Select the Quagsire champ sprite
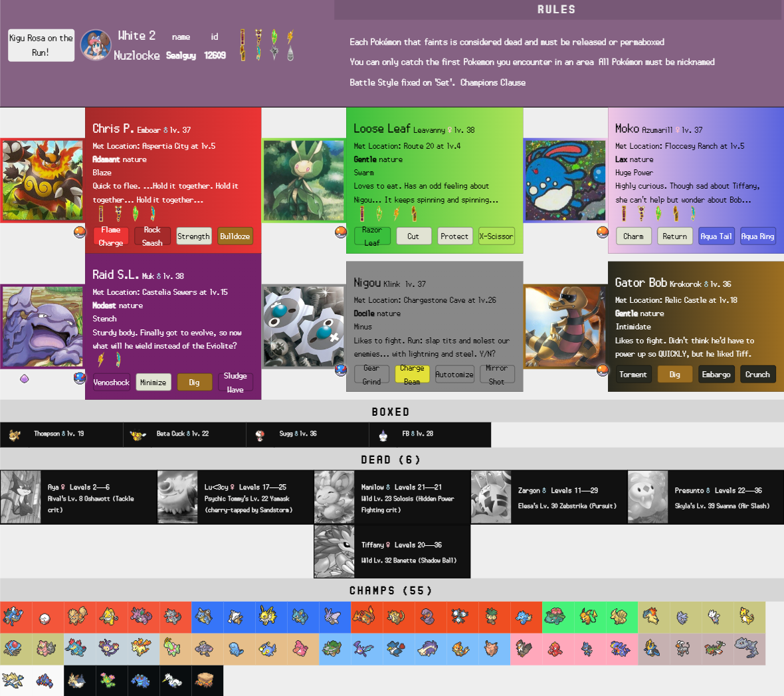Image resolution: width=784 pixels, height=696 pixels. [236, 649]
